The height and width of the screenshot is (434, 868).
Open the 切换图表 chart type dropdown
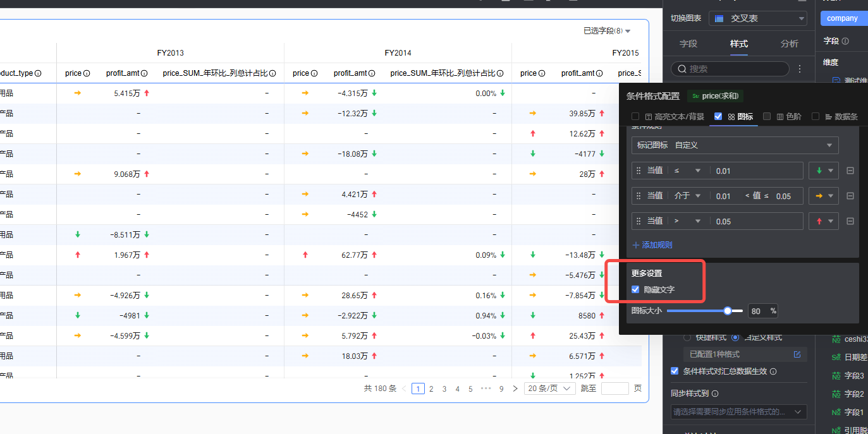tap(757, 18)
